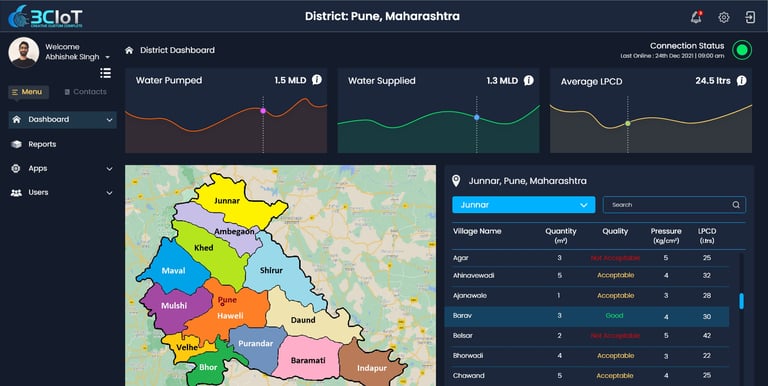Screen dimensions: 768x386
Task: Expand the Users menu chevron
Action: pyautogui.click(x=109, y=193)
